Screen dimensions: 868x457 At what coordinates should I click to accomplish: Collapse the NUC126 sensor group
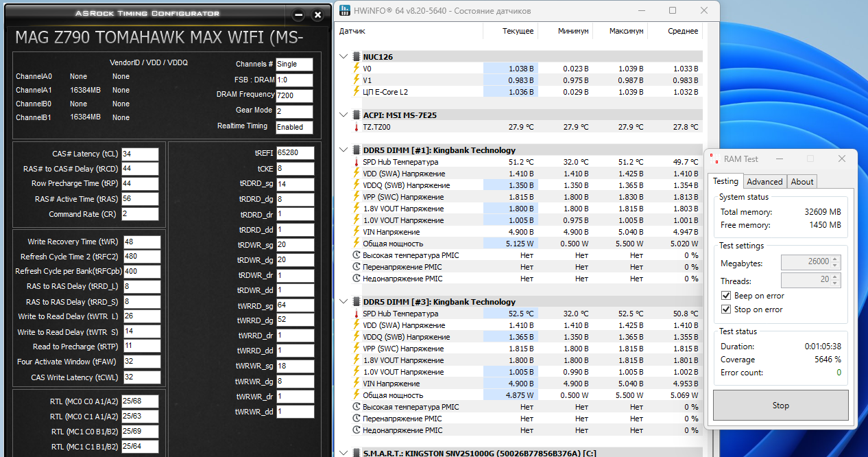344,57
